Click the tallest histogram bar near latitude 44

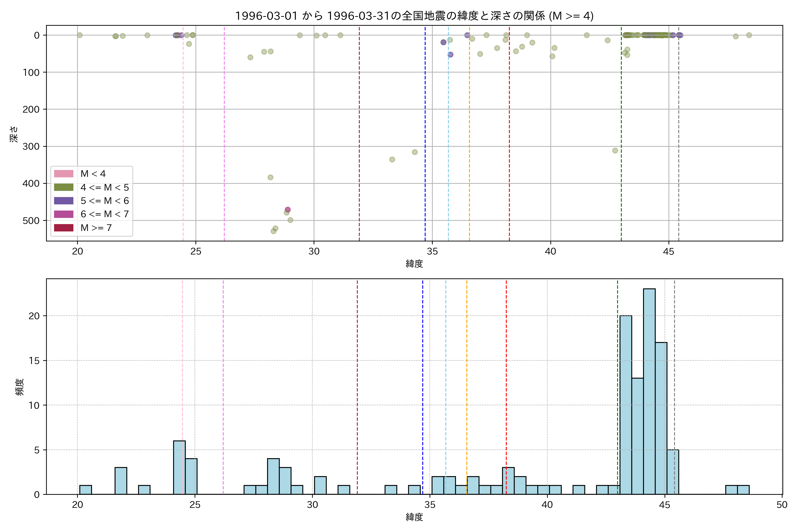point(649,391)
